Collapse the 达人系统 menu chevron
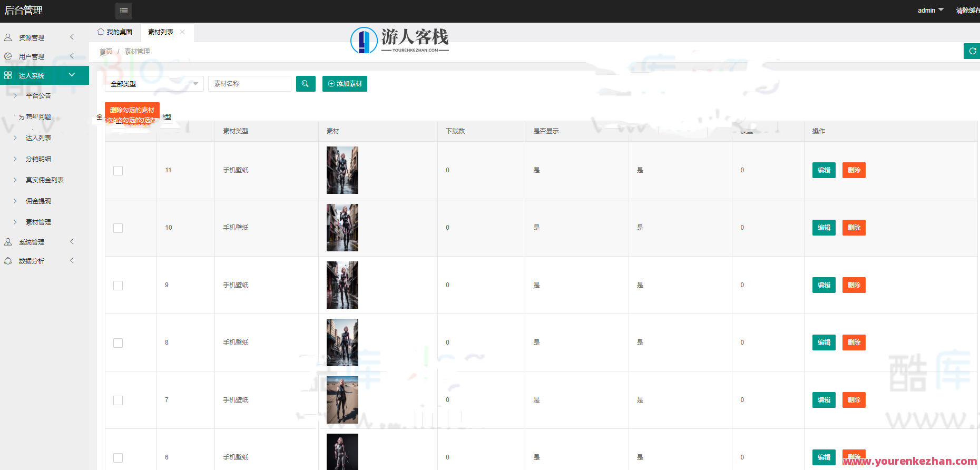 72,75
